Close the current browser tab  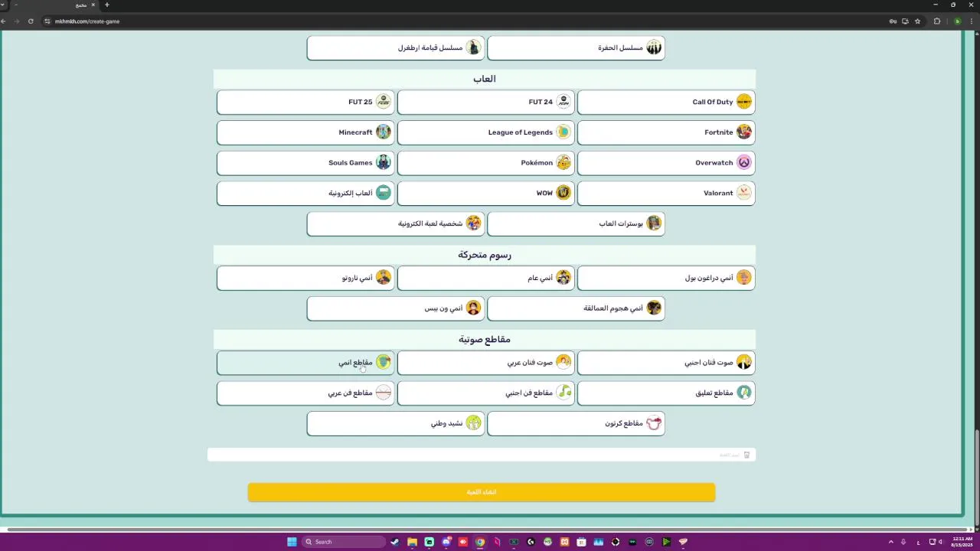(93, 5)
